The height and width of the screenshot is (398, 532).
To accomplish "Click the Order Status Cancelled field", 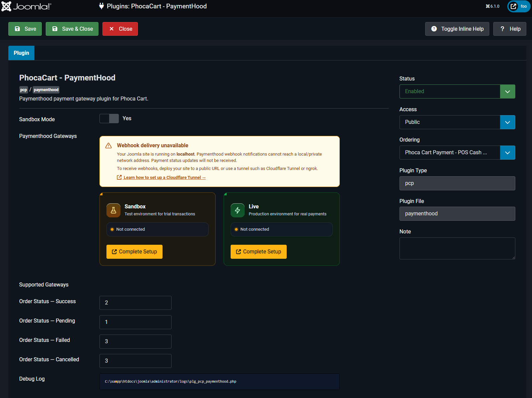I will pyautogui.click(x=136, y=361).
